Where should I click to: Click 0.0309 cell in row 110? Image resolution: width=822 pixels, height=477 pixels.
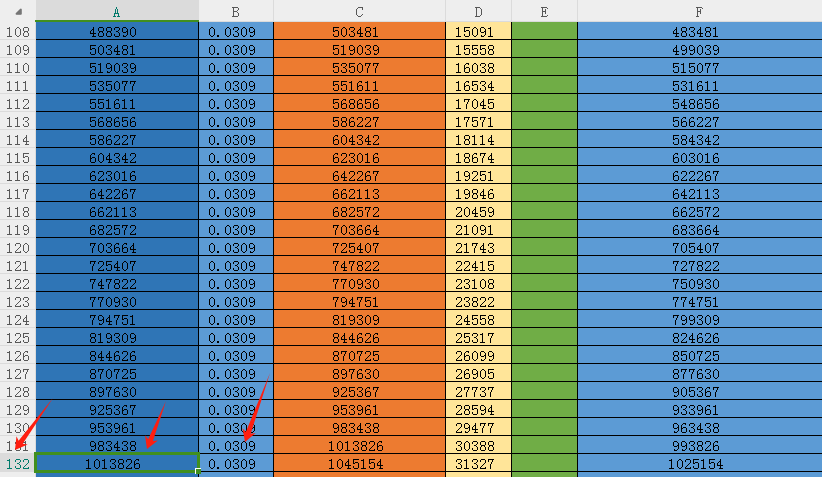point(236,68)
